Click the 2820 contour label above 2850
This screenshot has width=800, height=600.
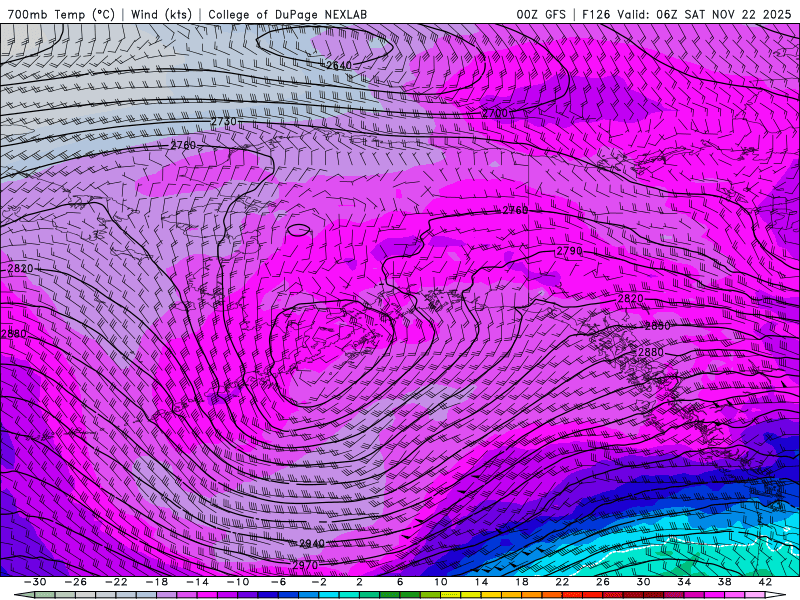(631, 298)
